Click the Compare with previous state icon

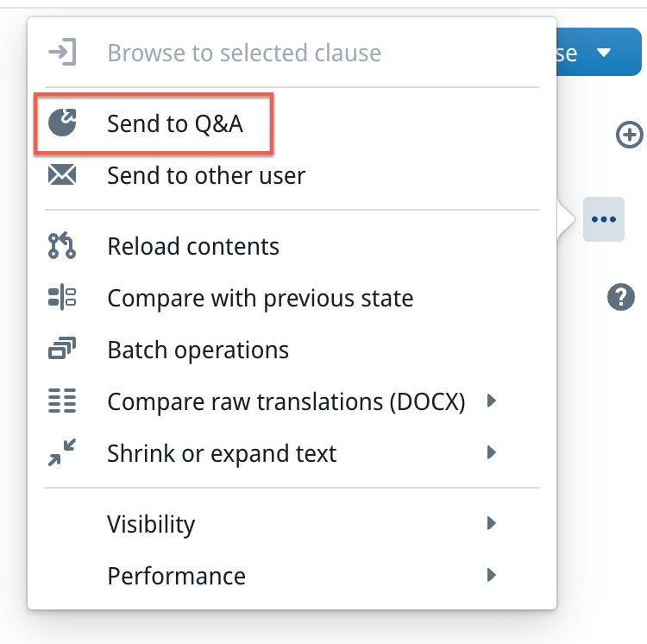tap(62, 299)
